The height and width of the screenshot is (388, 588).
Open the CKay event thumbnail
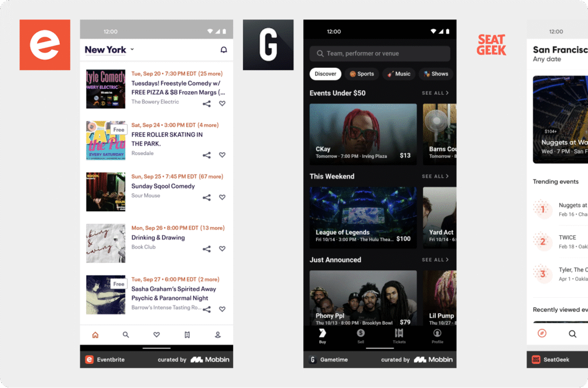tap(363, 134)
